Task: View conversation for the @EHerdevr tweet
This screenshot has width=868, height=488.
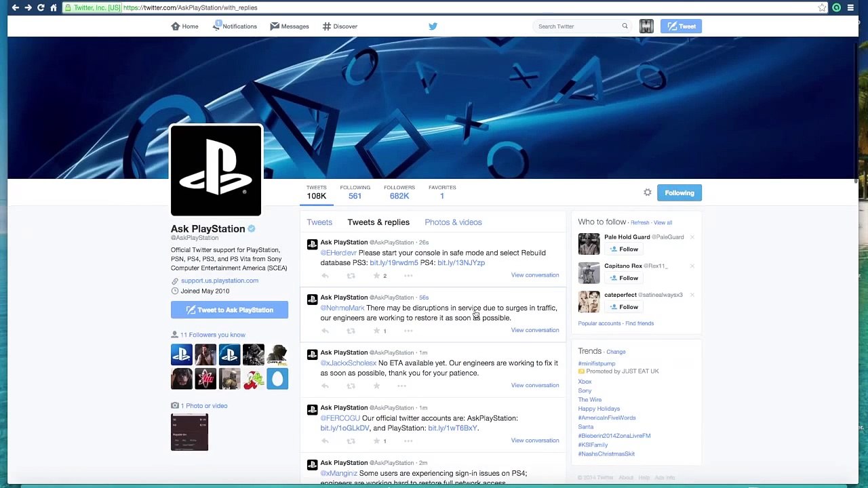Action: tap(535, 275)
